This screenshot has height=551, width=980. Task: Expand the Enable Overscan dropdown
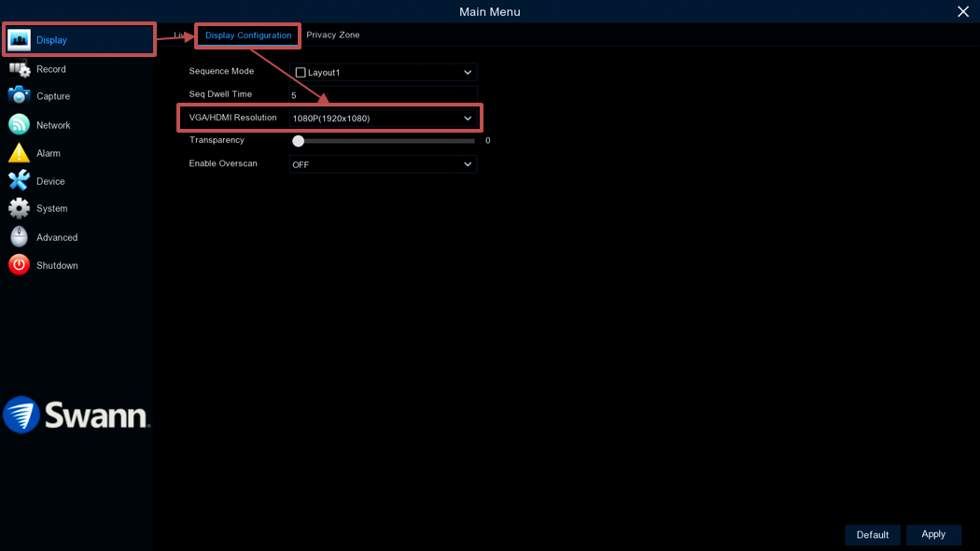point(468,164)
